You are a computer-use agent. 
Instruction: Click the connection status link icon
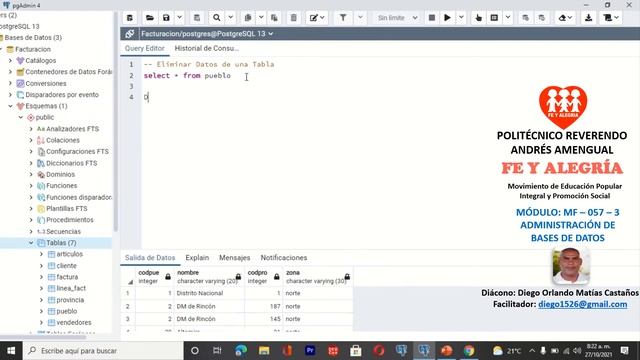click(130, 33)
